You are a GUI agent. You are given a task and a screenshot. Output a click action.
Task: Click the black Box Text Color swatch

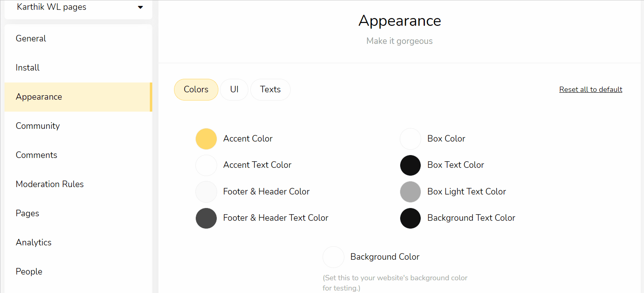tap(410, 165)
